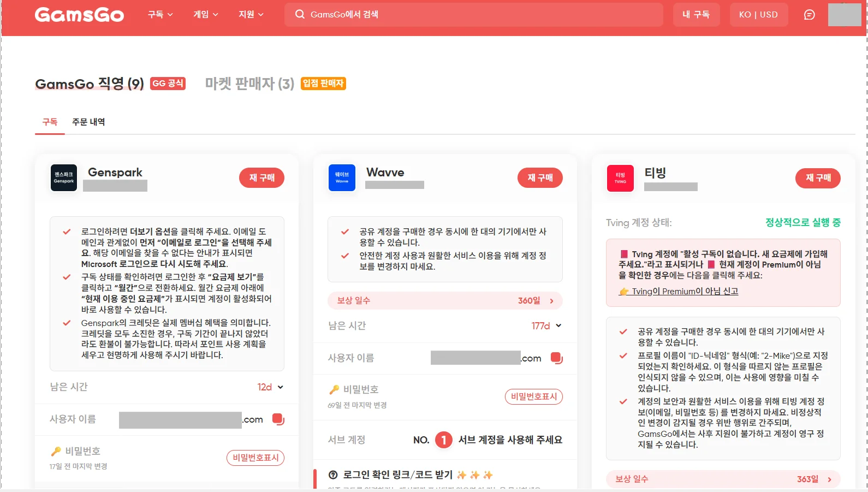Image resolution: width=868 pixels, height=492 pixels.
Task: Click 17일 전 마지막 변경 text
Action: (78, 466)
